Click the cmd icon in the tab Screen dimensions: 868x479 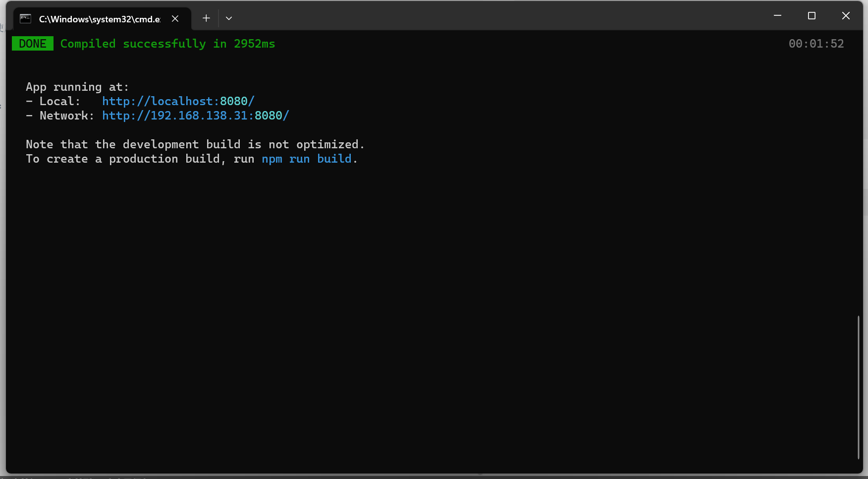25,19
